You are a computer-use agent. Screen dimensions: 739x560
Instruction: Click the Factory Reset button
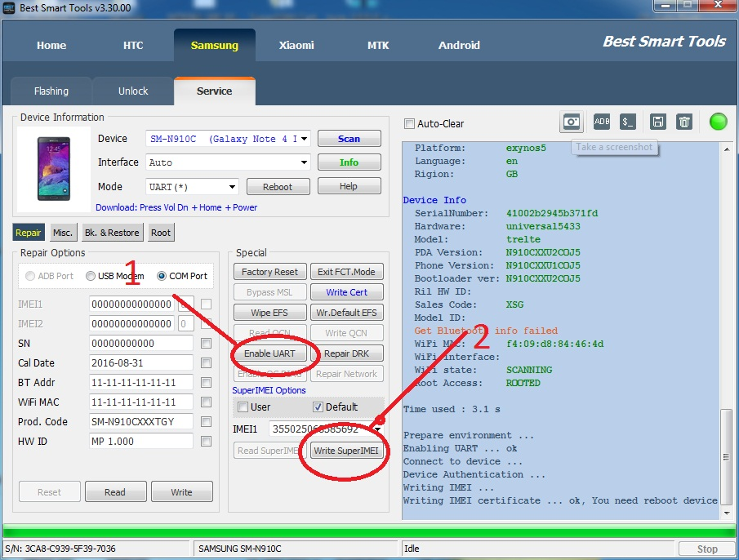click(x=270, y=272)
